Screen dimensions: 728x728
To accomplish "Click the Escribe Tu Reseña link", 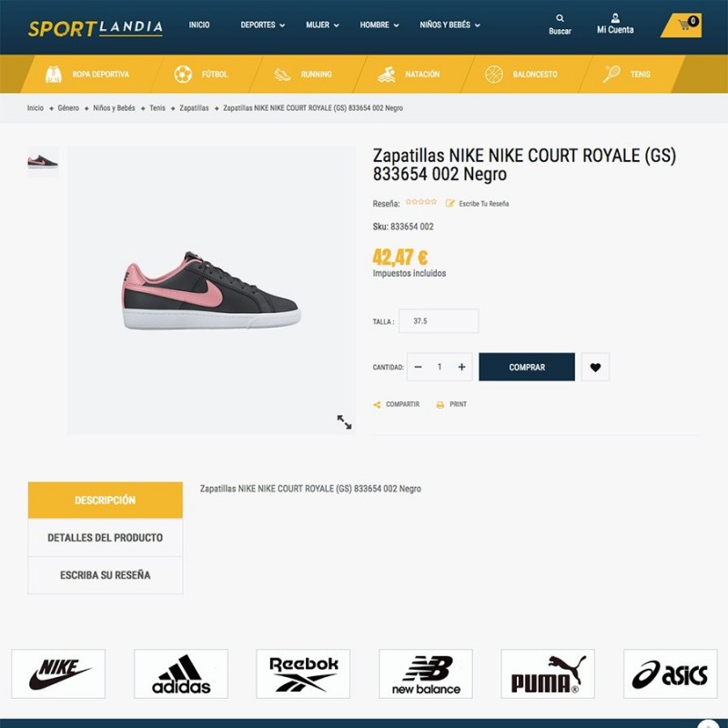I will 483,204.
